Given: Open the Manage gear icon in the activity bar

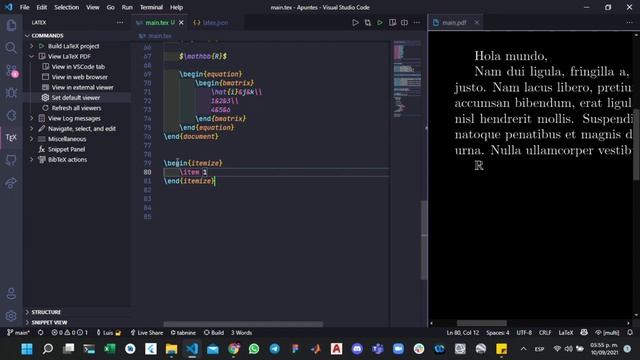Looking at the screenshot, I should 11,316.
